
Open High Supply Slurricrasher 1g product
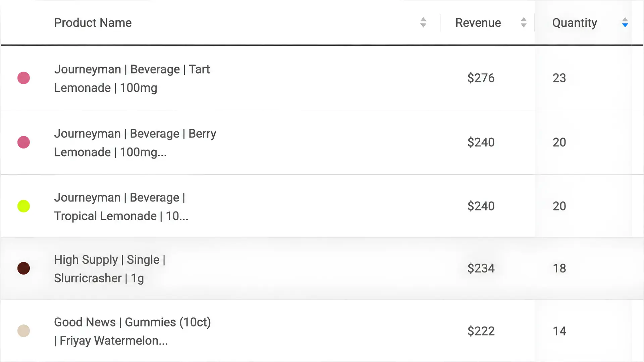(x=110, y=269)
